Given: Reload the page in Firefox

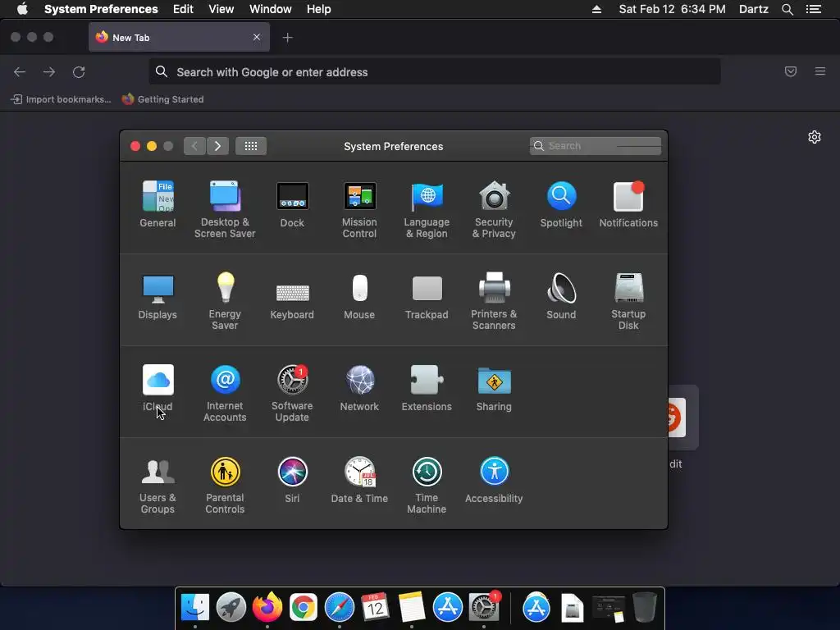Looking at the screenshot, I should point(79,72).
